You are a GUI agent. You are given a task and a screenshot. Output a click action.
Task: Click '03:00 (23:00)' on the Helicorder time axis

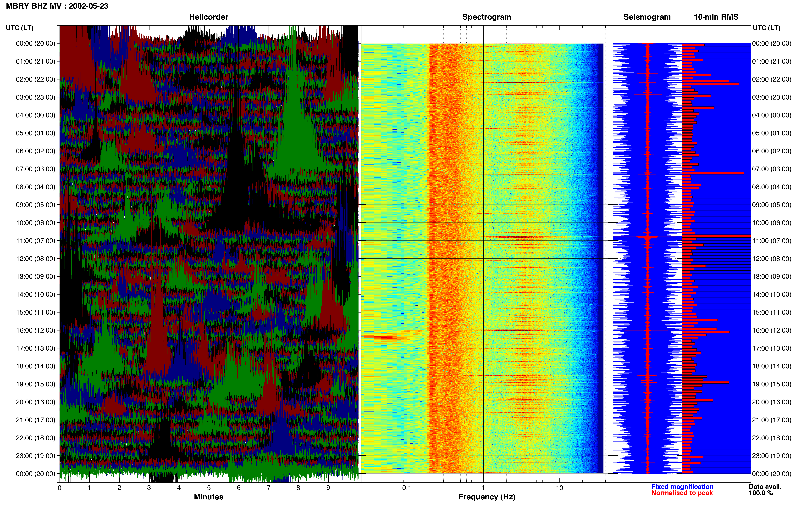pyautogui.click(x=36, y=97)
